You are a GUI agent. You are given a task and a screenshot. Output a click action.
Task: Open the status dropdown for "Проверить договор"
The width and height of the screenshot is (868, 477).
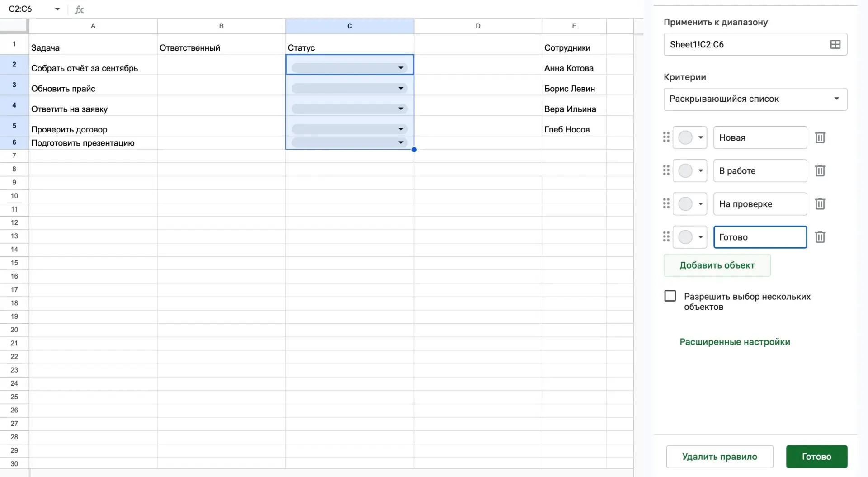tap(401, 129)
